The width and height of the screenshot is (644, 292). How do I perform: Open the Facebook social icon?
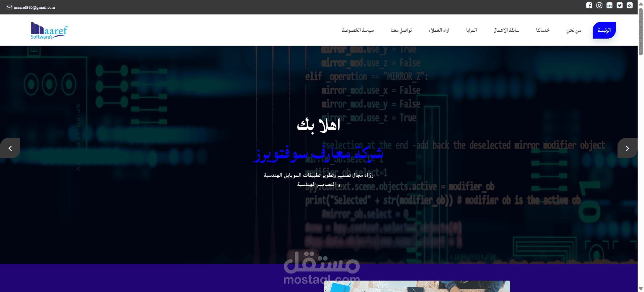(x=589, y=5)
